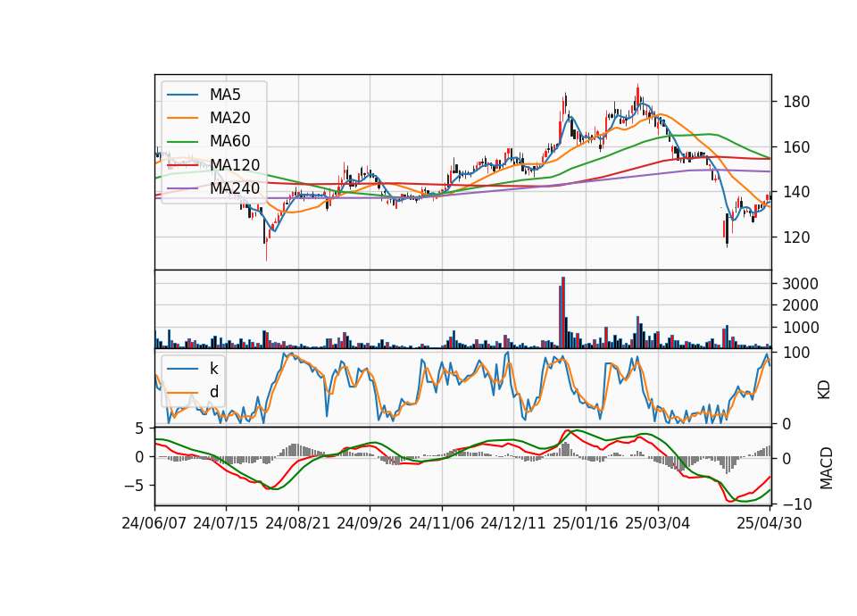Click the 3000 volume axis label

click(x=801, y=284)
